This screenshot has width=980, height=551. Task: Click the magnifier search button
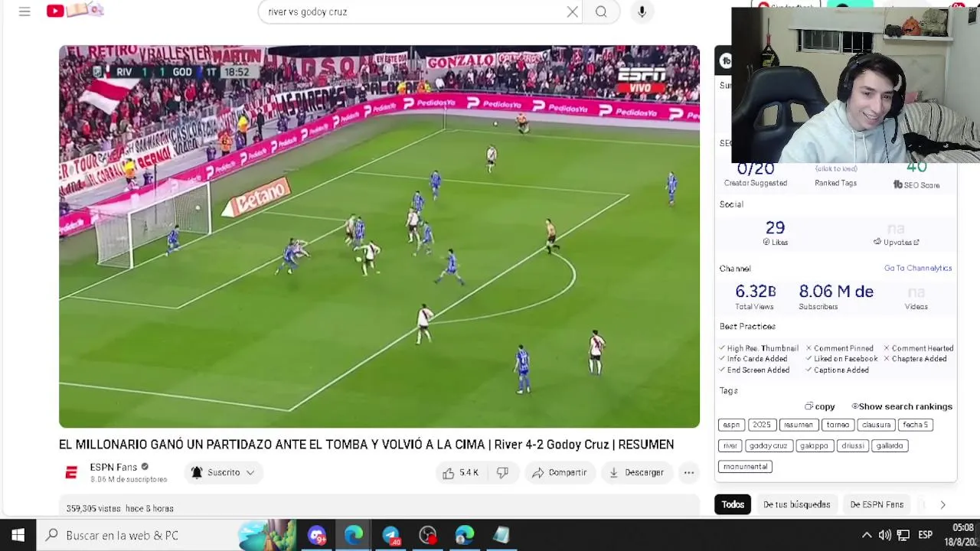coord(601,11)
